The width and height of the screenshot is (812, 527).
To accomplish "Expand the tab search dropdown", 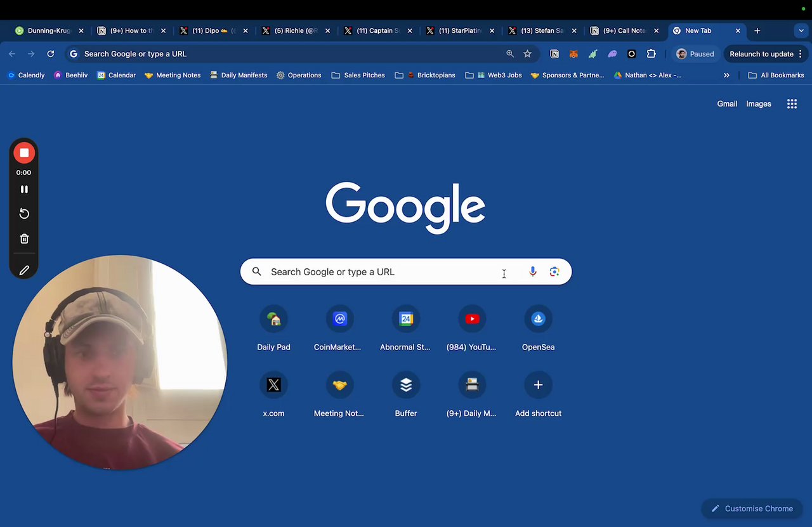I will [801, 30].
